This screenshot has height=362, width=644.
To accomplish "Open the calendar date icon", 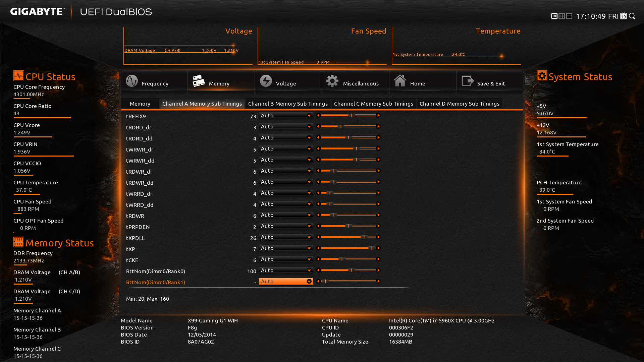I will (624, 16).
